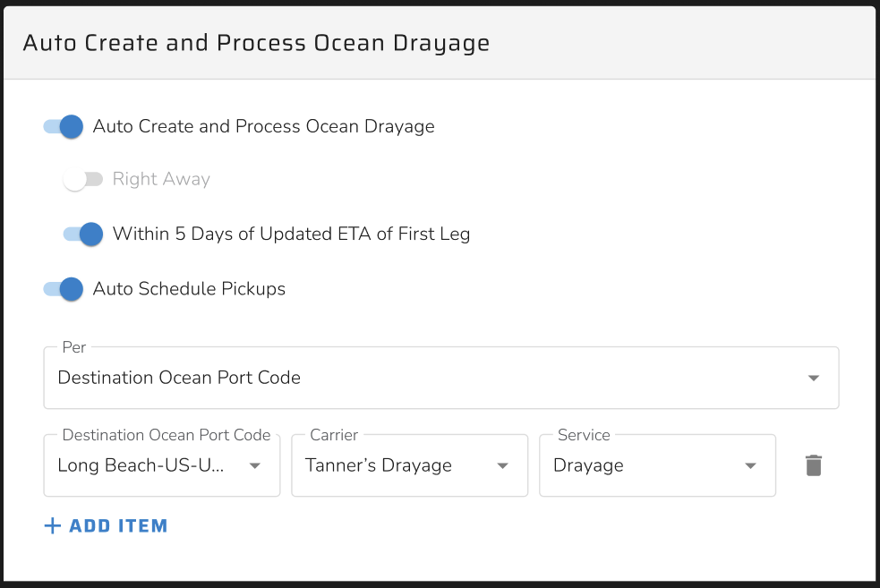880x588 pixels.
Task: Turn off the Auto Schedule Pickups switch
Action: 64,289
